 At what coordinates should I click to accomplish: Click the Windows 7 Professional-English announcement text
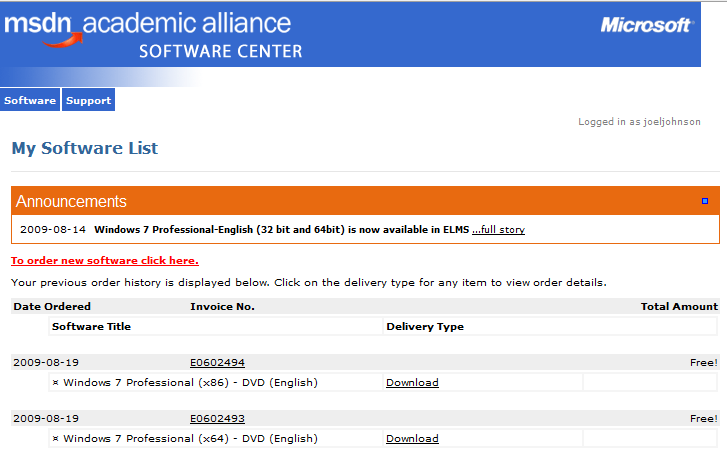pos(282,229)
